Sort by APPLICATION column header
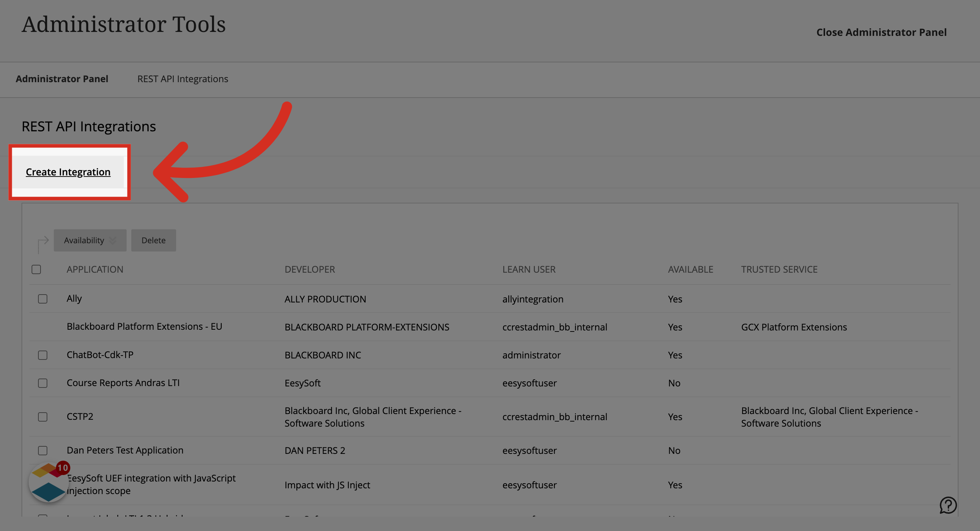980x531 pixels. point(95,269)
